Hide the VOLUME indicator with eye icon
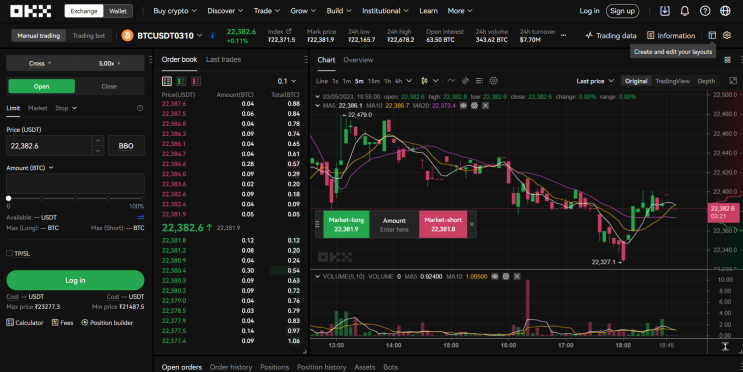The image size is (743, 372). pos(495,276)
